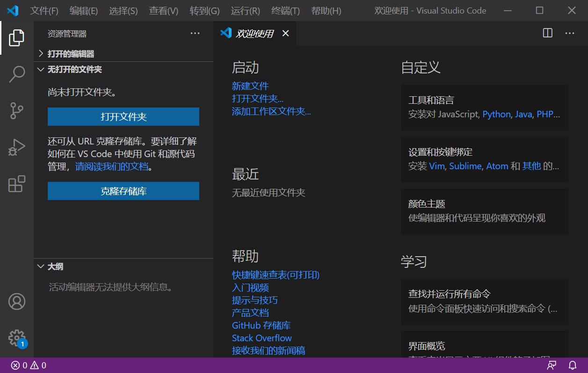Screen dimensions: 588x373
Task: Click the feedback icon in status bar
Action: point(552,365)
